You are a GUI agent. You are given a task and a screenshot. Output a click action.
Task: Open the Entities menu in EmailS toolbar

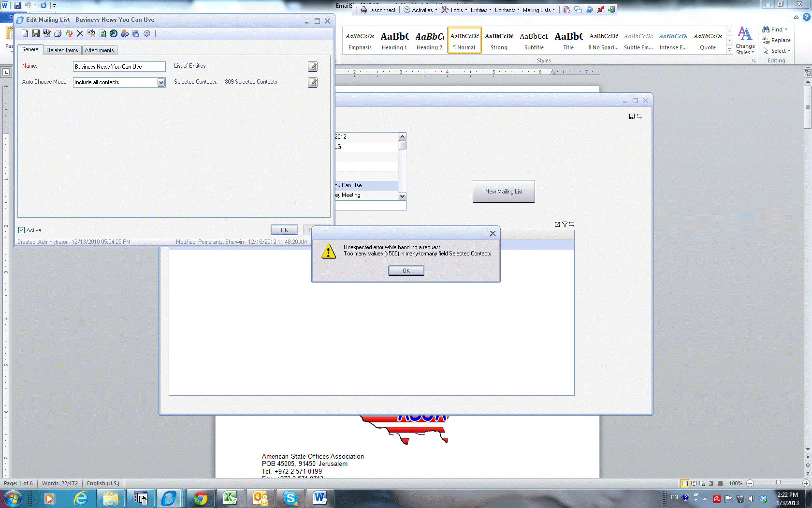[481, 10]
